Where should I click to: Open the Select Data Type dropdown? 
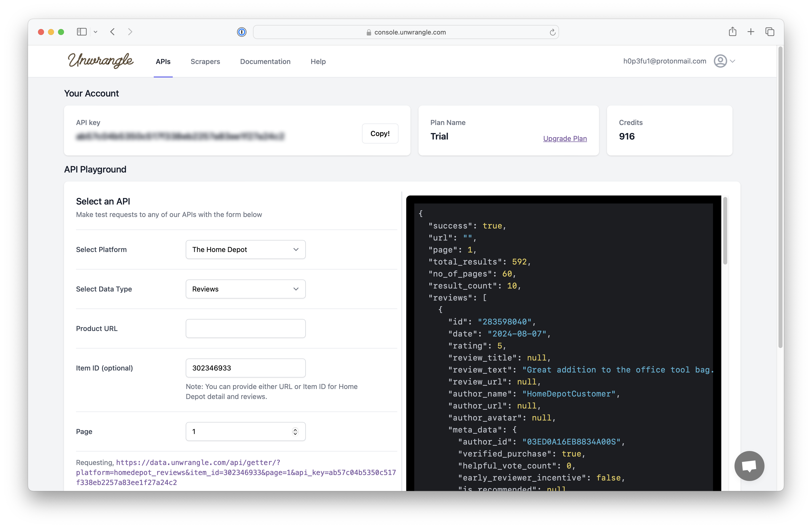245,289
